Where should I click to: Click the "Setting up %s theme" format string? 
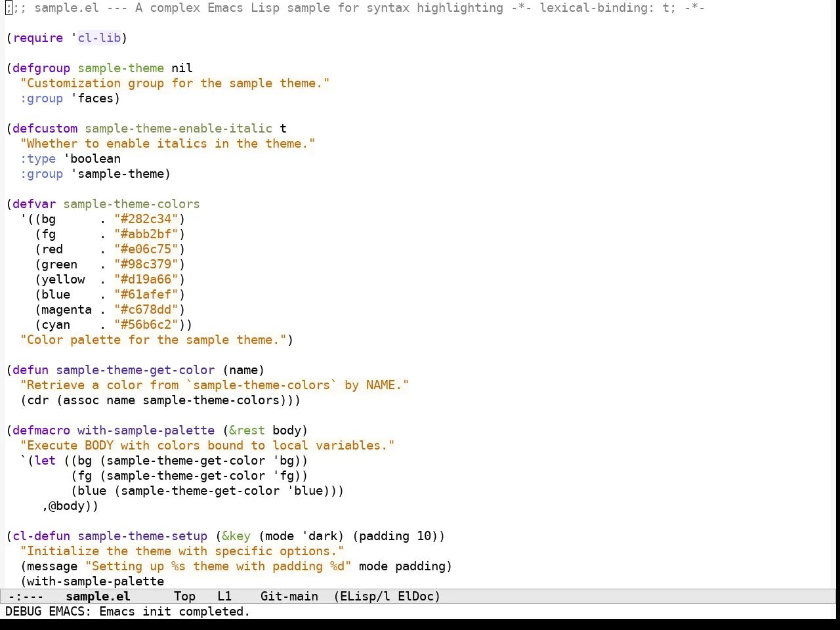(x=218, y=566)
